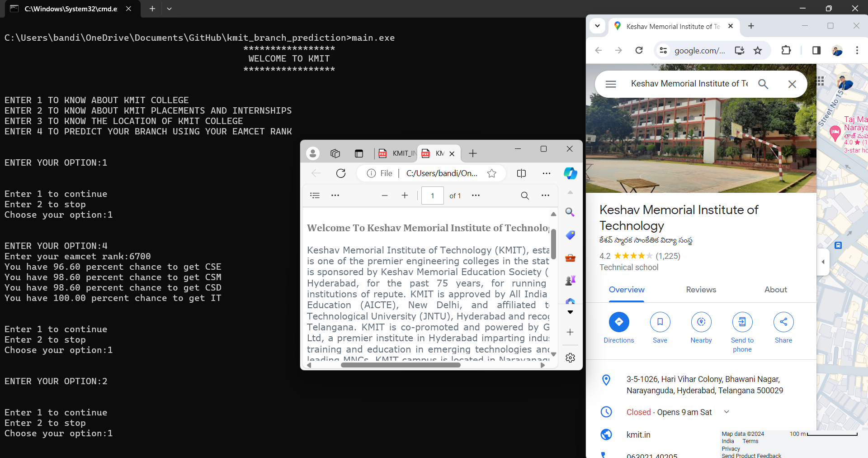Add a new tab in Edge
868x458 pixels.
[x=473, y=153]
